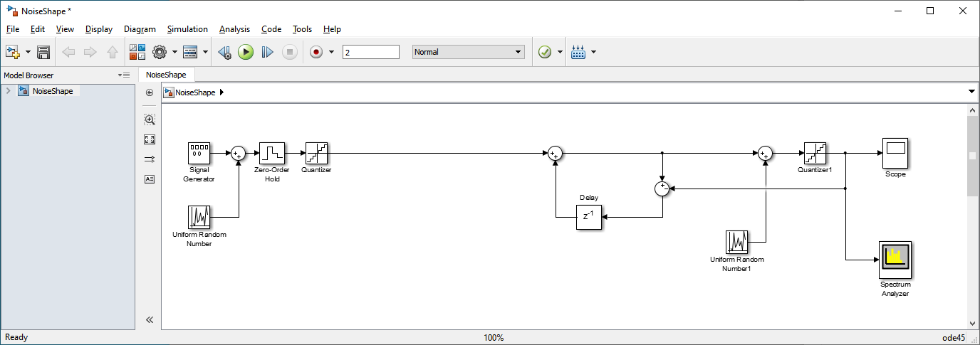Open the Display menu
The width and height of the screenshot is (980, 345).
[x=99, y=29]
